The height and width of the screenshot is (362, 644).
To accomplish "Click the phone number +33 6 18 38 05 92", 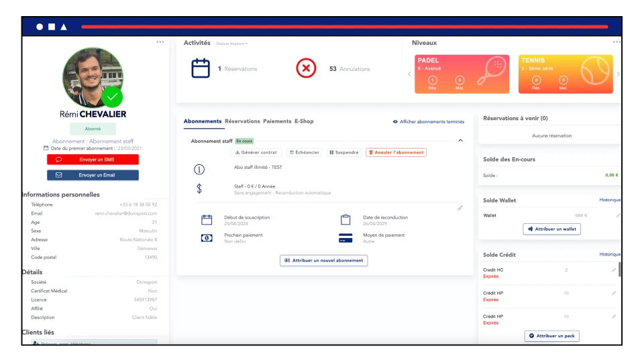I will point(138,204).
